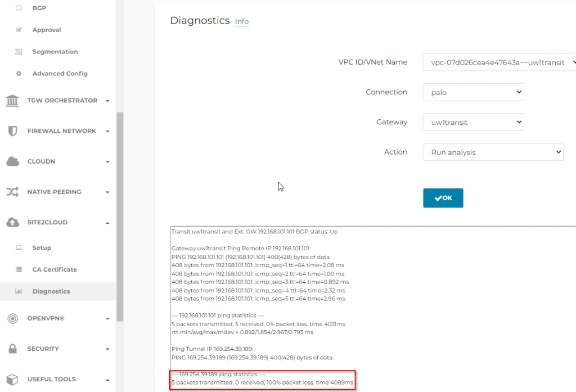Open the Gateway dropdown showing uw1transit
576x392 pixels.
473,123
